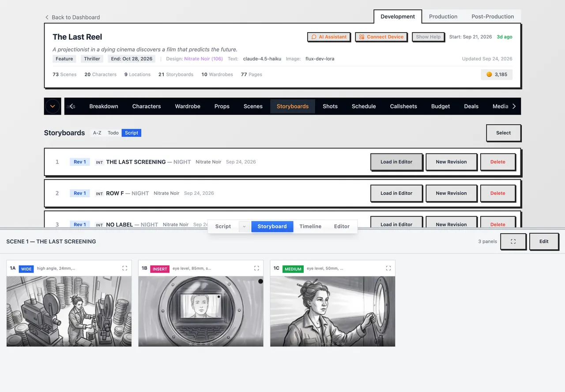Expand panel 1A to fullscreen
Viewport: 565px width, 392px height.
click(125, 268)
